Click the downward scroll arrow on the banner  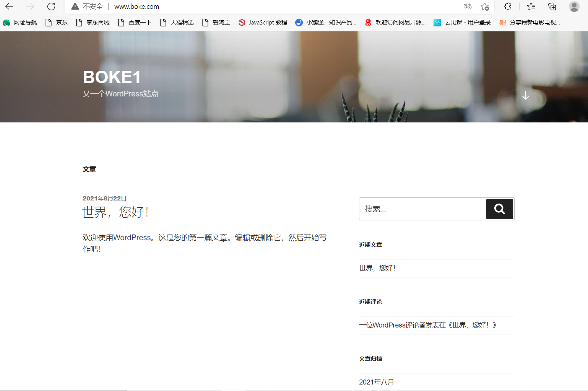[526, 96]
